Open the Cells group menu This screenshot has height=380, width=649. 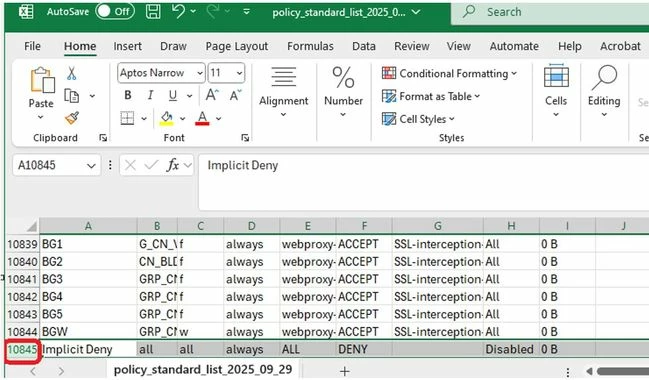point(556,92)
